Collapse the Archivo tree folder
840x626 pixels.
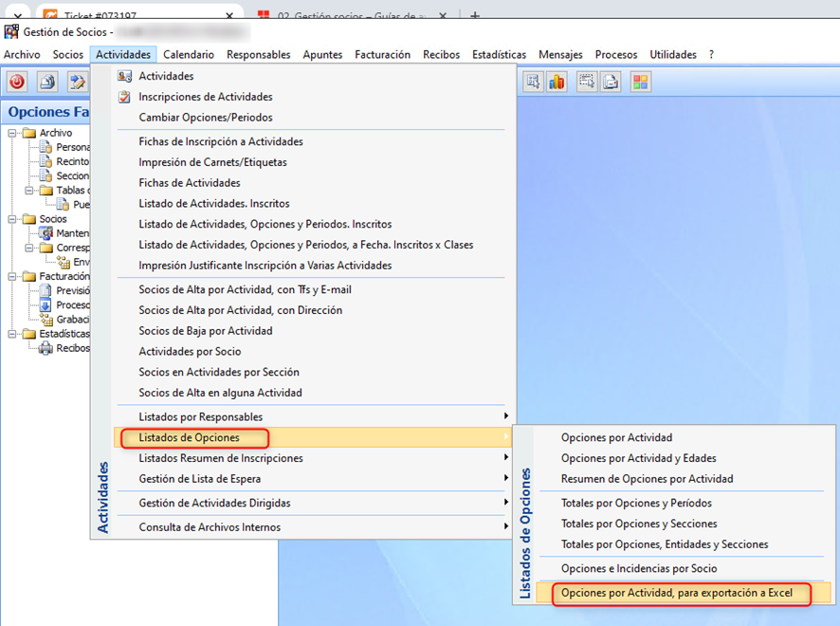tap(13, 133)
